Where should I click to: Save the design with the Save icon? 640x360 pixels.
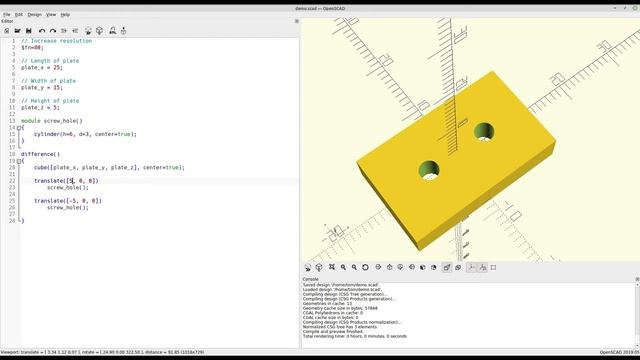(x=29, y=31)
